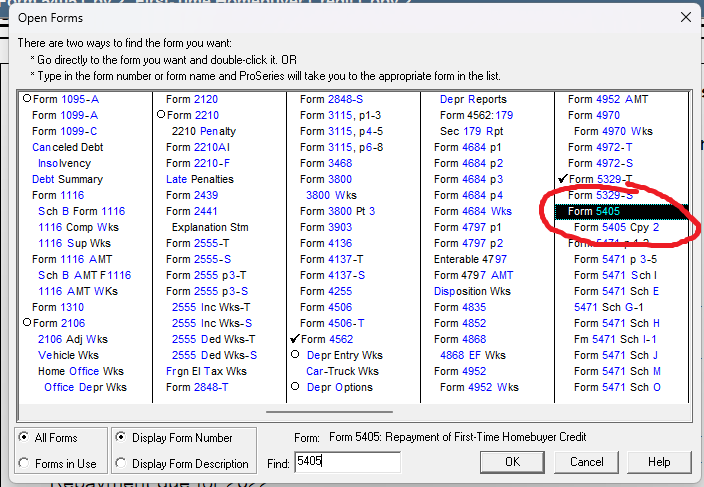The image size is (704, 487).
Task: Select the highlighted Form 5405 entry
Action: (x=594, y=211)
